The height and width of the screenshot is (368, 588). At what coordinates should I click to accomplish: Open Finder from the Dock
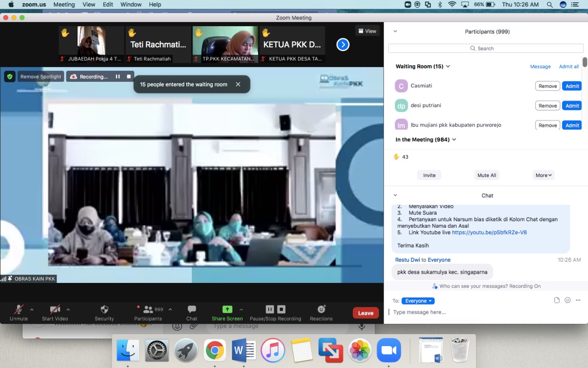point(128,351)
